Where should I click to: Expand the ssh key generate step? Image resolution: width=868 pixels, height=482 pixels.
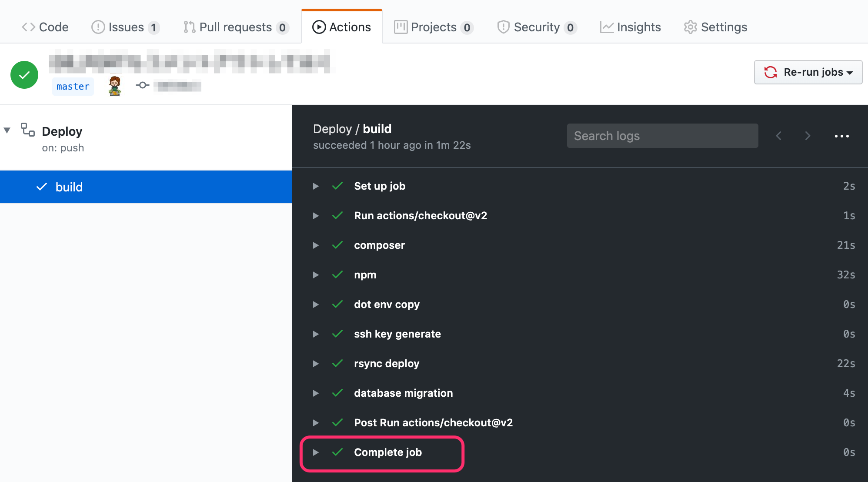click(316, 334)
